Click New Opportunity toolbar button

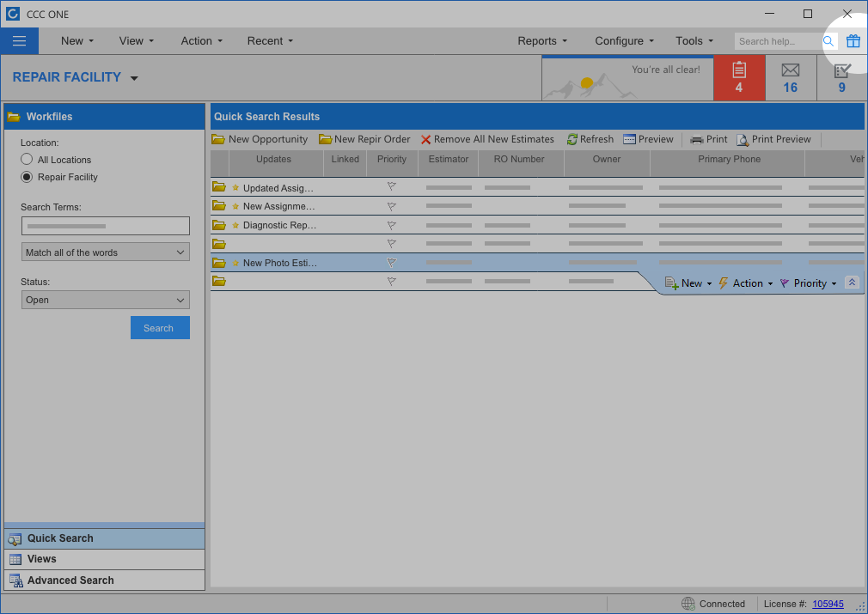pos(260,139)
